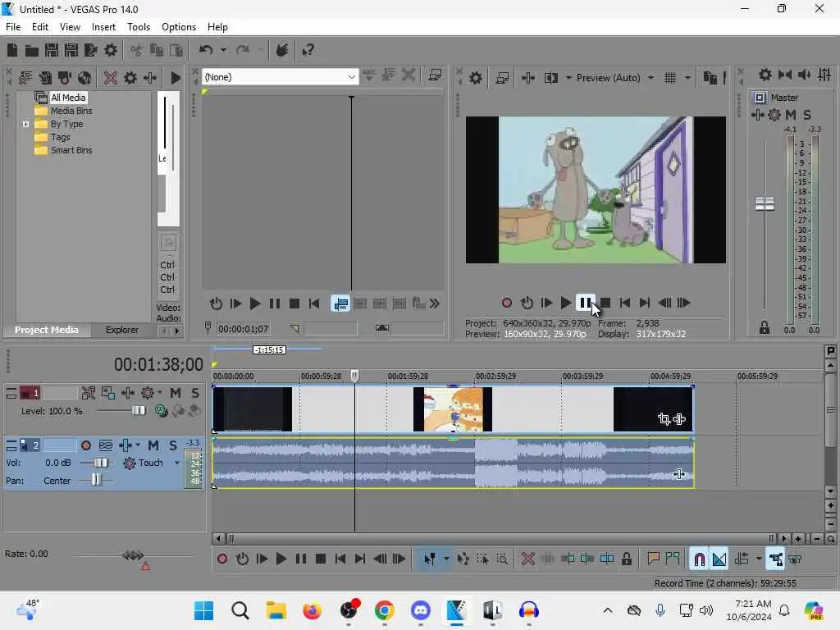This screenshot has height=630, width=840.
Task: Select Normal Edit Tool in timeline toolbar
Action: pyautogui.click(x=430, y=559)
